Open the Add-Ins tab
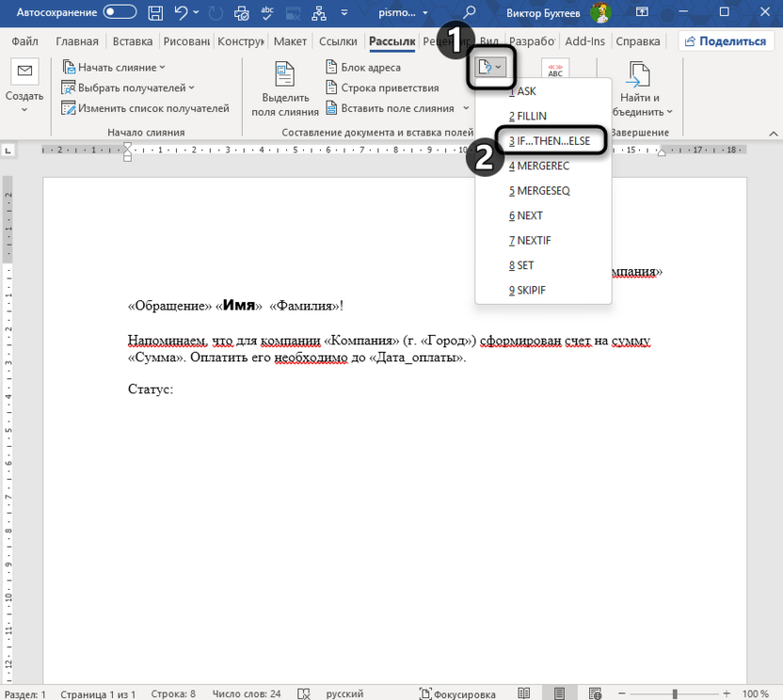The height and width of the screenshot is (700, 783). [x=584, y=41]
